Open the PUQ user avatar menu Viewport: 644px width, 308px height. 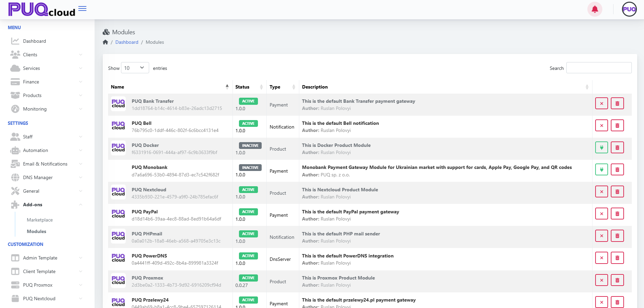629,9
